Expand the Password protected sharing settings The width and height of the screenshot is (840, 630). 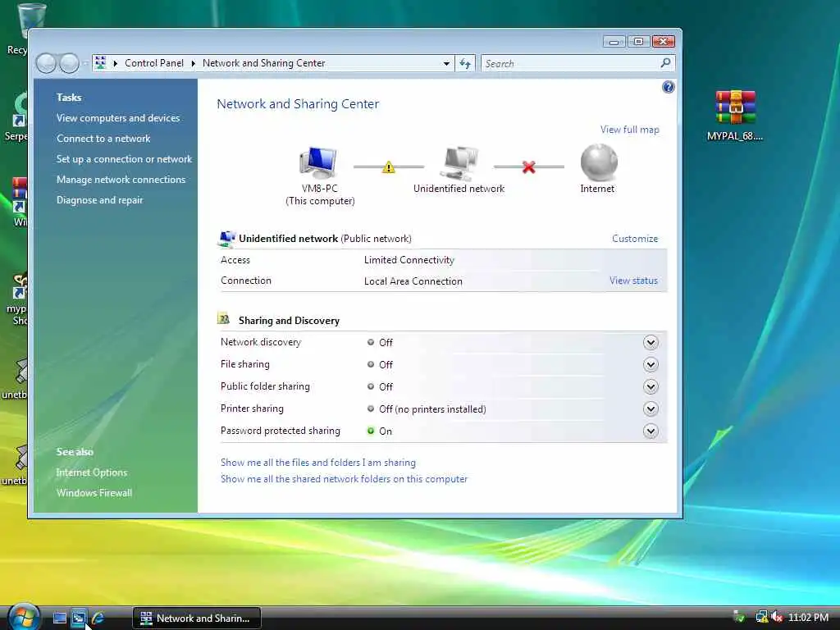coord(651,431)
